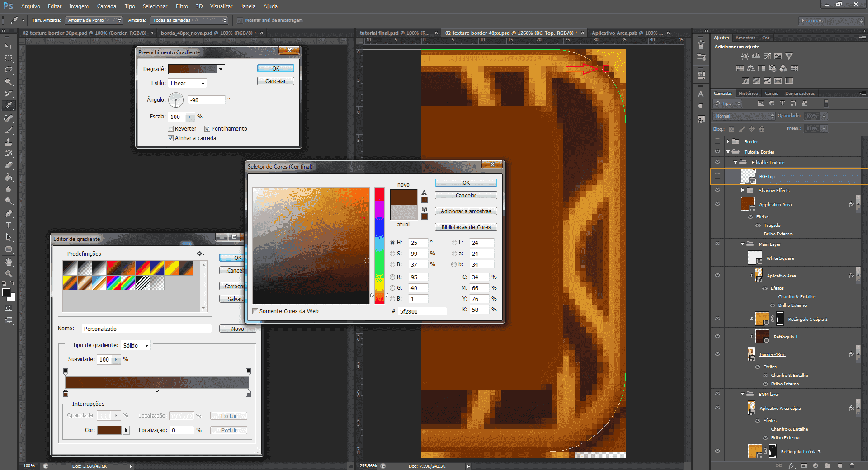
Task: Select the Lasso tool
Action: (9, 70)
